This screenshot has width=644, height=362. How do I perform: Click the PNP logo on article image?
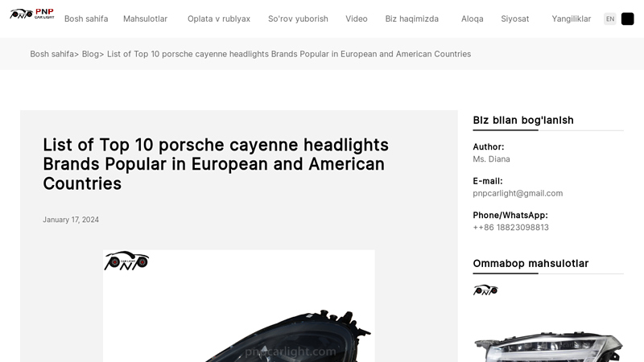click(x=126, y=261)
